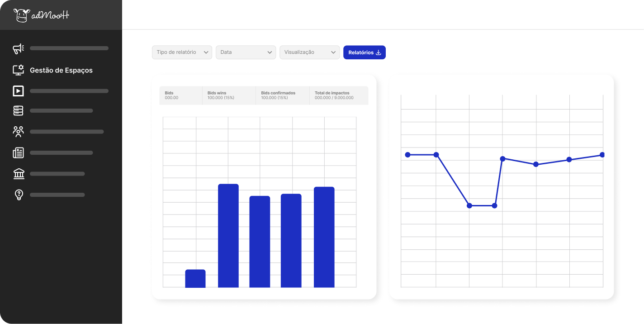Viewport: 644px width, 324px height.
Task: Click the first data point on line chart
Action: 408,155
